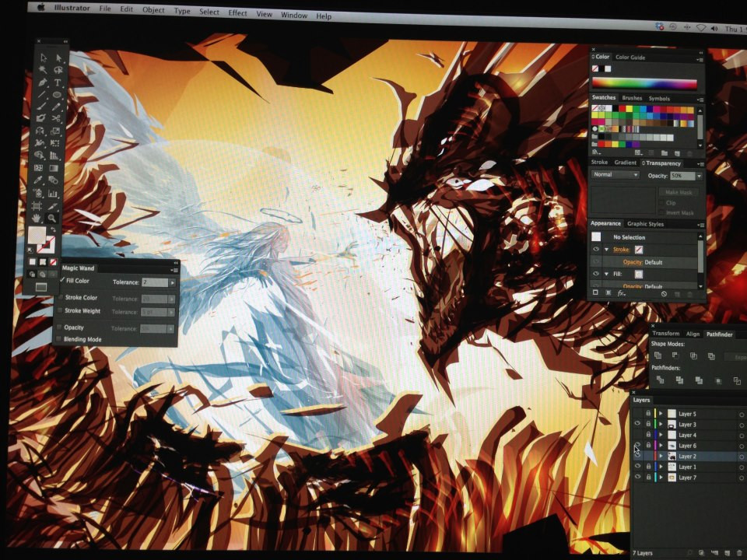
Task: Click the Fill color box in toolbox
Action: click(x=37, y=234)
